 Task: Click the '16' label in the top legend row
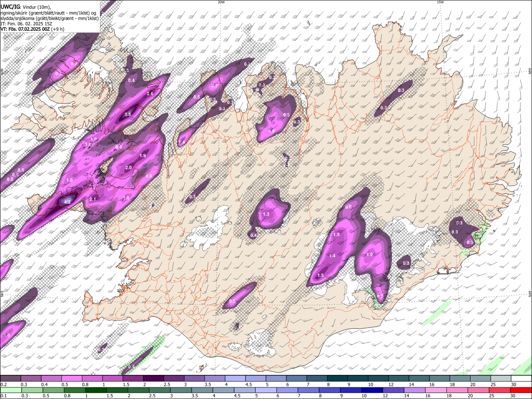tap(432, 384)
